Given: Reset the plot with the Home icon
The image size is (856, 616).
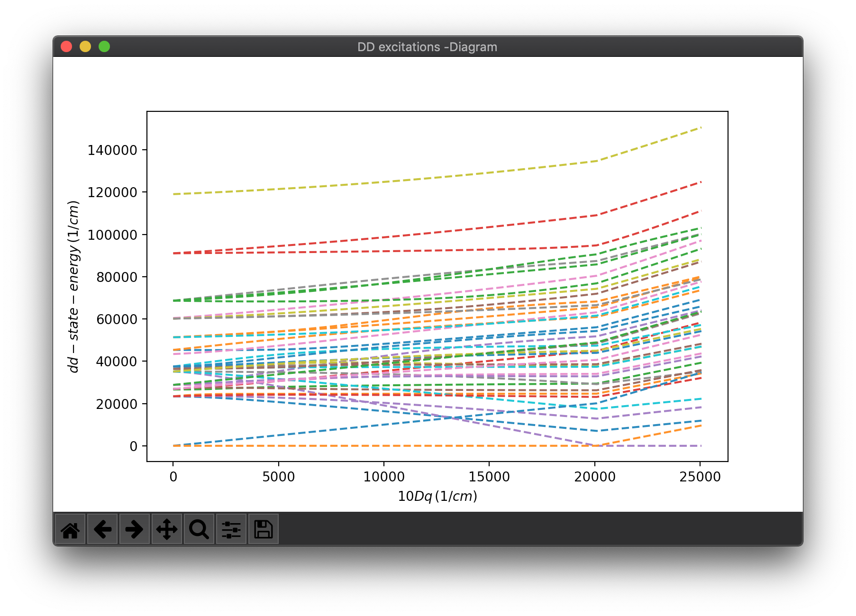Looking at the screenshot, I should pos(70,529).
